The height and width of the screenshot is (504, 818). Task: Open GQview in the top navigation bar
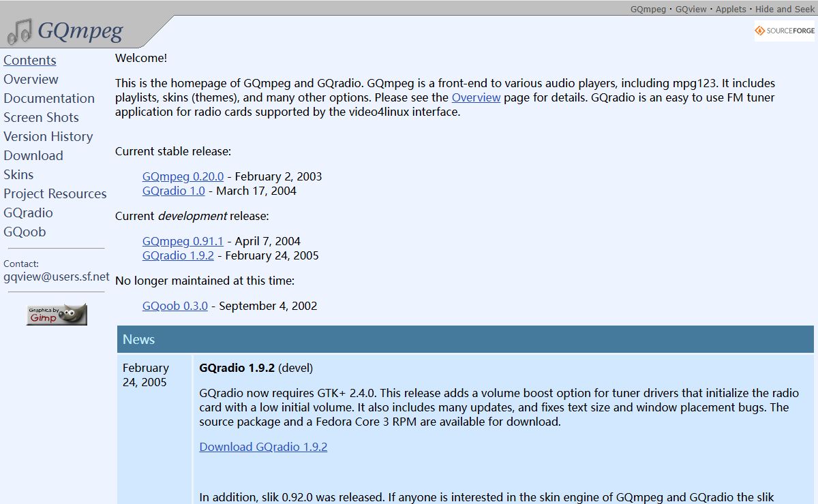click(691, 9)
